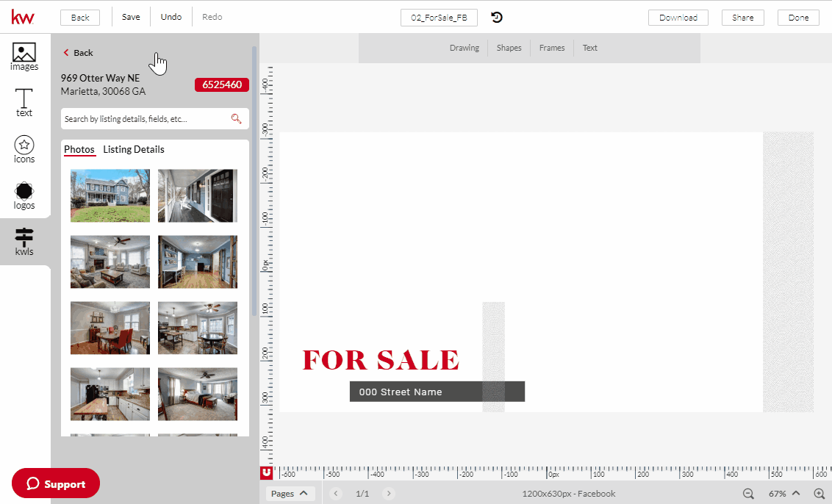
Task: Click the Done button
Action: [798, 17]
